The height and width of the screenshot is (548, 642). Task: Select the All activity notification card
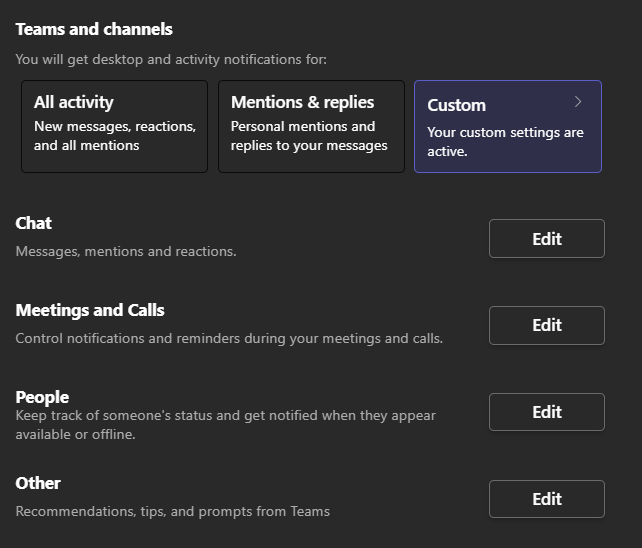[114, 126]
